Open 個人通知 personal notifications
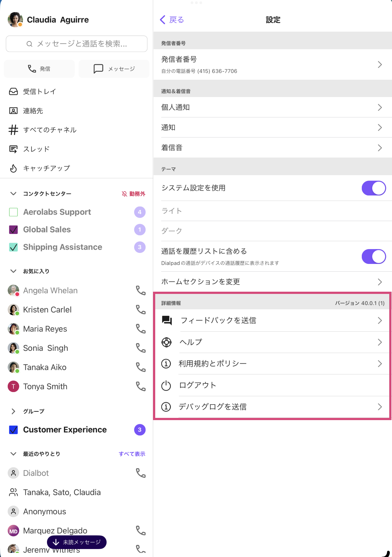Image resolution: width=392 pixels, height=557 pixels. [273, 107]
